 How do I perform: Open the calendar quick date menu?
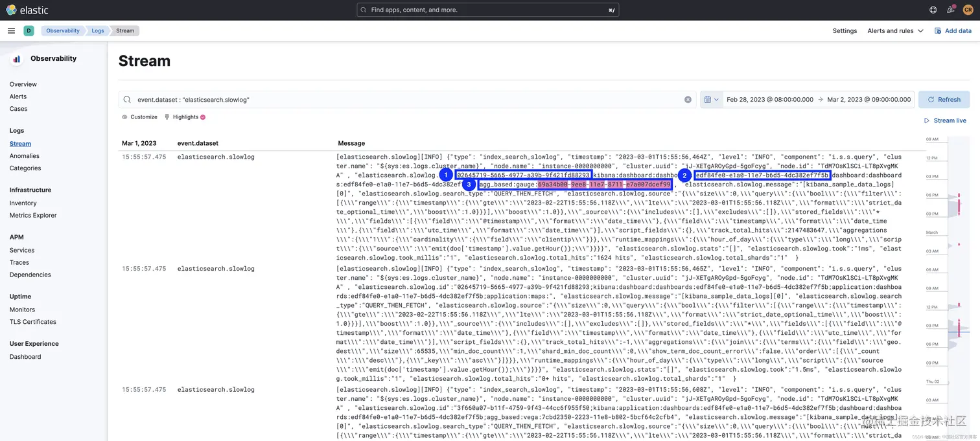711,100
